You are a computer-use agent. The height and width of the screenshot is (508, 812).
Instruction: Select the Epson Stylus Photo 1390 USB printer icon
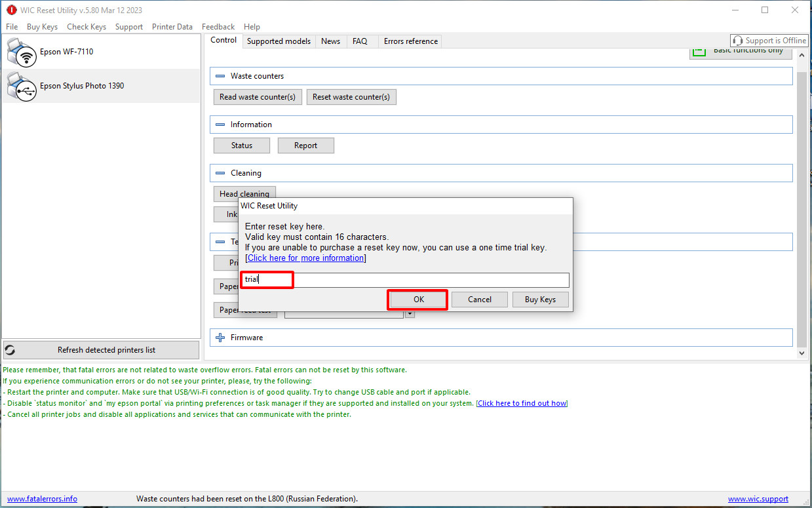point(21,86)
